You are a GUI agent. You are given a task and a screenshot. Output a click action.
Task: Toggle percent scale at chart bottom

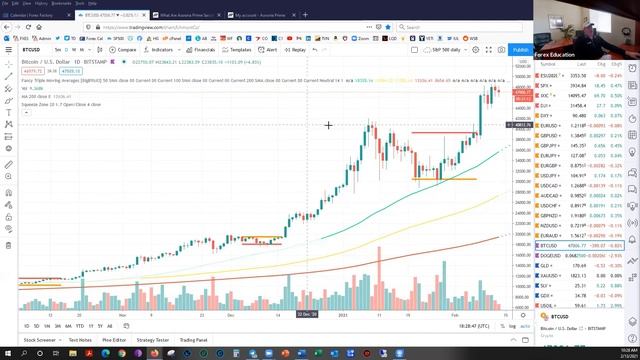pos(502,326)
